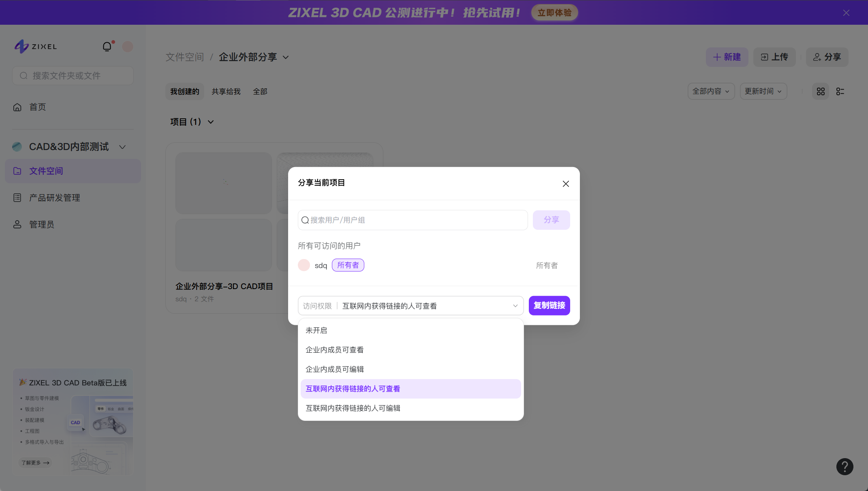The width and height of the screenshot is (868, 491).
Task: Click the 复制链接 button
Action: pos(549,306)
